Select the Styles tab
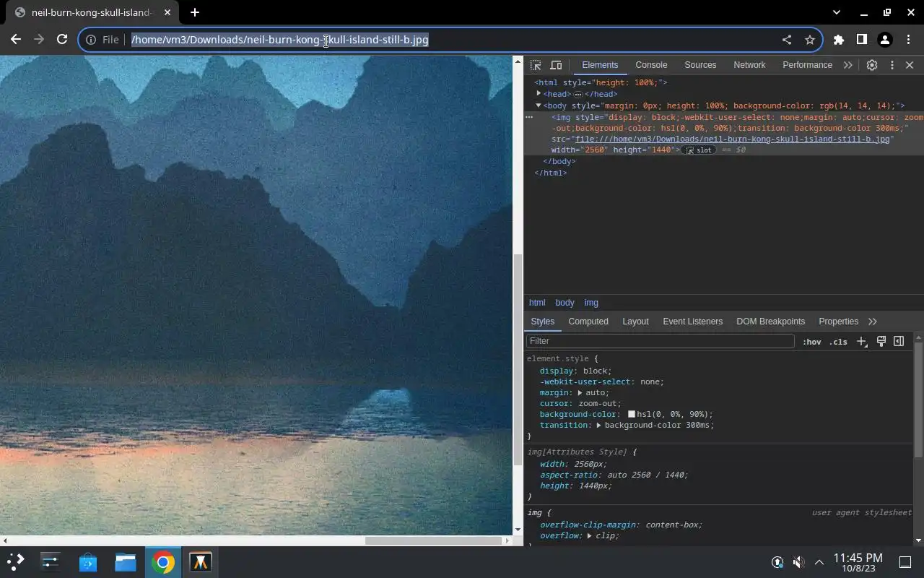This screenshot has width=924, height=578. tap(542, 322)
